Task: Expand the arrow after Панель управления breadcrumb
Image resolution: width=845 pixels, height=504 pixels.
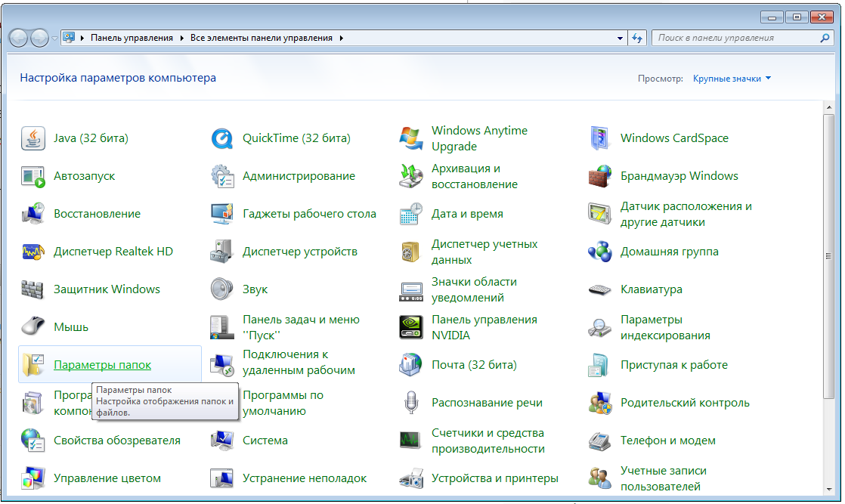Action: 181,39
